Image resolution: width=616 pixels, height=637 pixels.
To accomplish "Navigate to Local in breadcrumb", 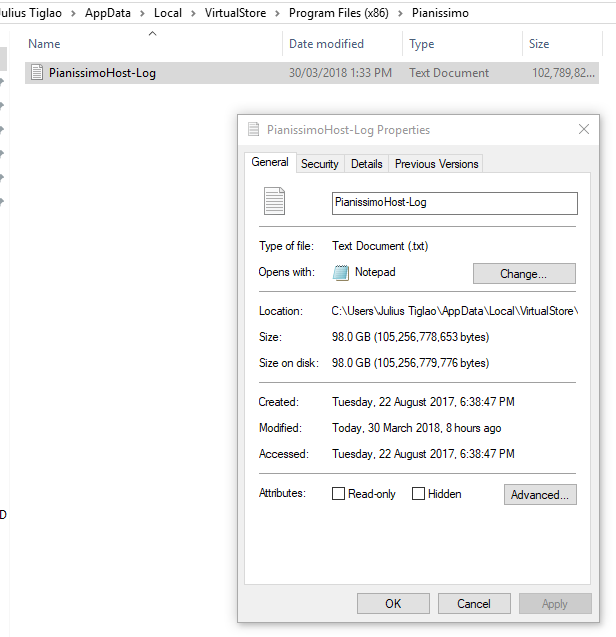I will [x=168, y=13].
